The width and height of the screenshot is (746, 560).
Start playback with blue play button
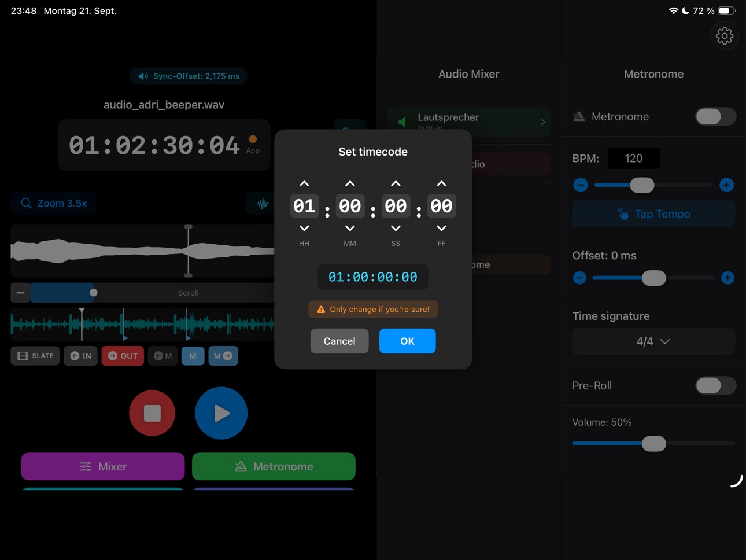[221, 413]
